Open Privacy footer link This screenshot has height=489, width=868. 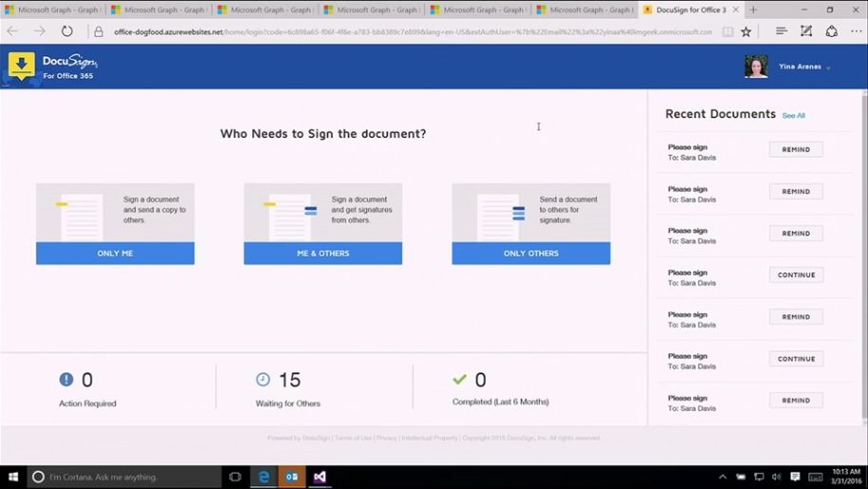pos(387,438)
